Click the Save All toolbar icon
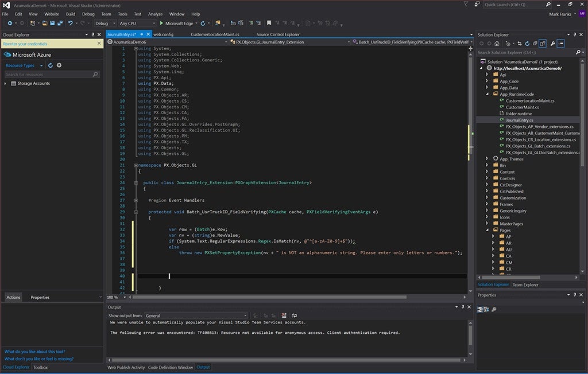Viewport: 588px width, 374px height. [60, 24]
